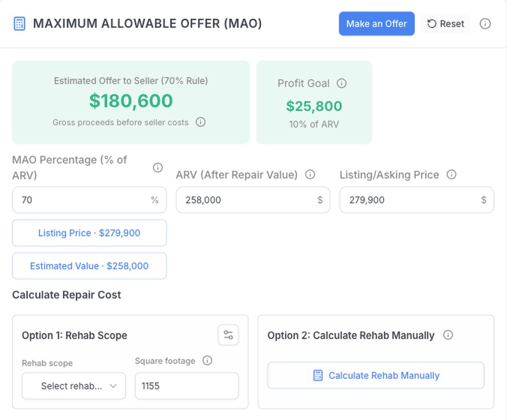Click the Square footage info icon
The image size is (507, 420).
[207, 360]
